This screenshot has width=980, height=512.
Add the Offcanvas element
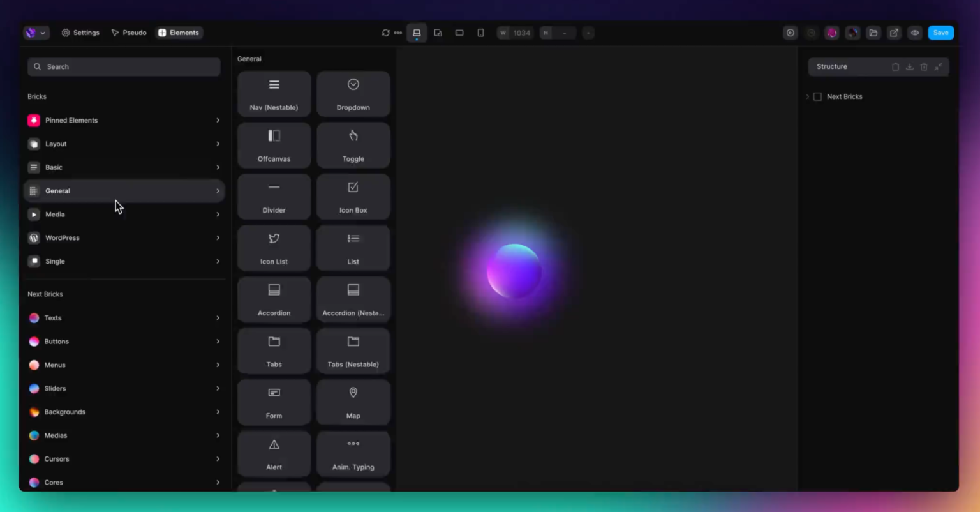pyautogui.click(x=274, y=145)
